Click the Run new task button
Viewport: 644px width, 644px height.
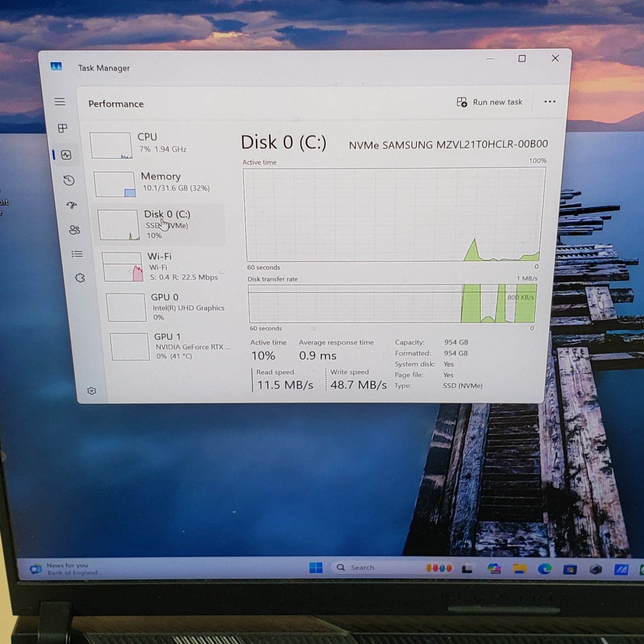(x=489, y=102)
